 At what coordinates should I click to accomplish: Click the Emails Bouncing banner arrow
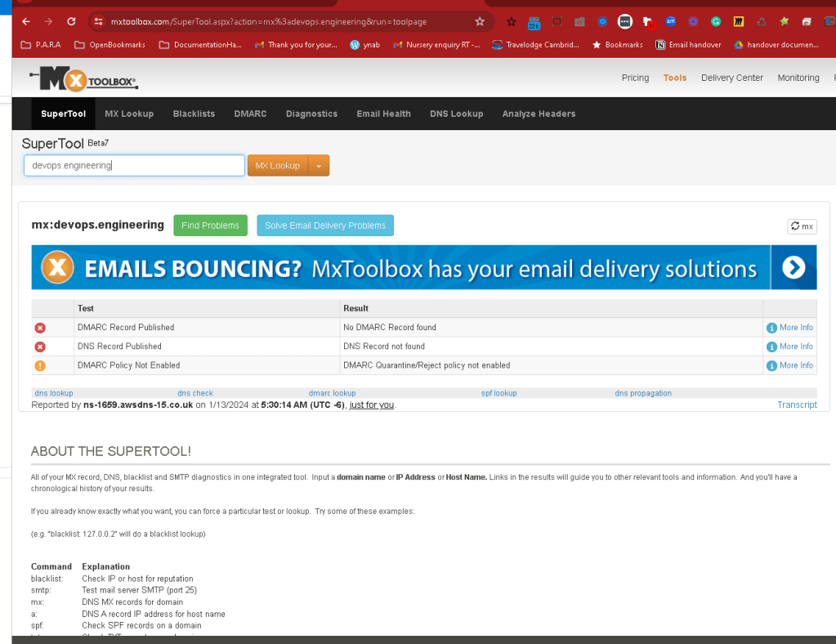794,267
